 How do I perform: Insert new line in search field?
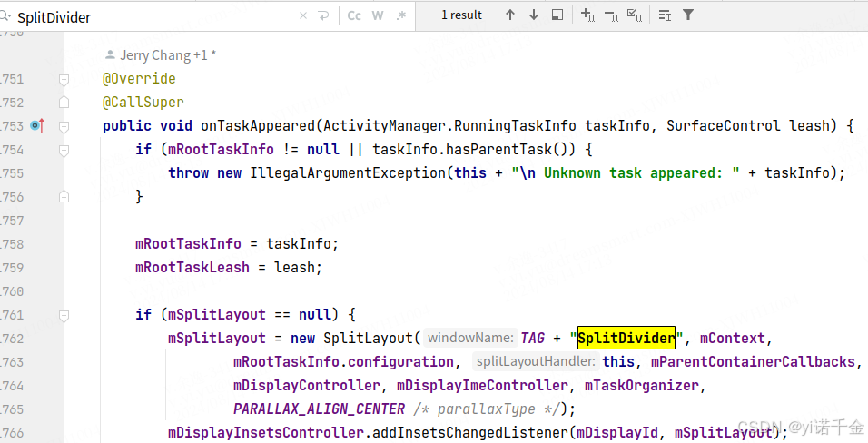[x=324, y=15]
